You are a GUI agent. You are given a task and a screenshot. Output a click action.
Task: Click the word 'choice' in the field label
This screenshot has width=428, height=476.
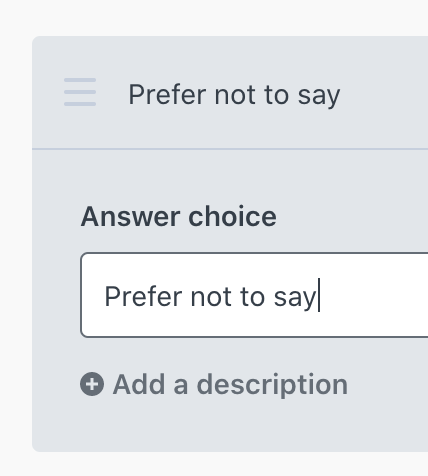click(232, 217)
